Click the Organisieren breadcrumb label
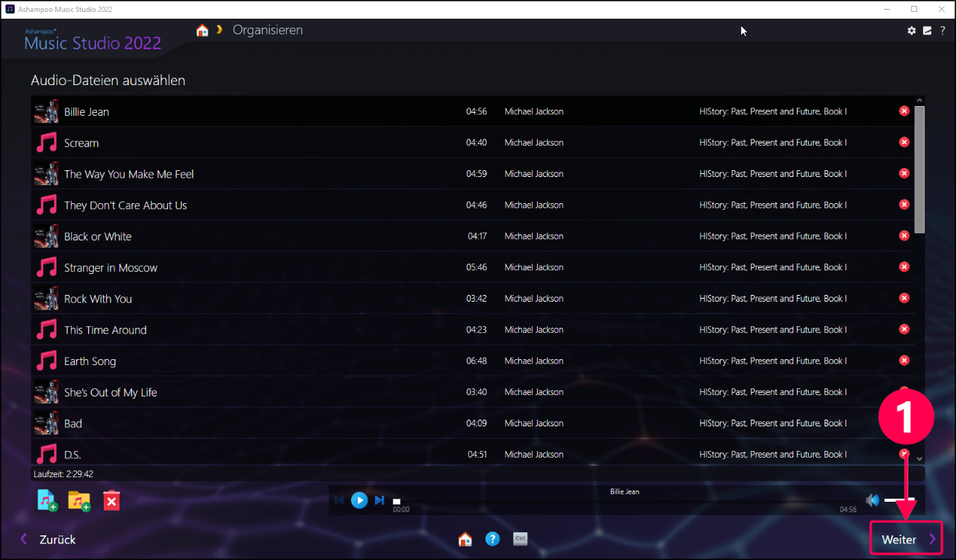 pos(267,31)
